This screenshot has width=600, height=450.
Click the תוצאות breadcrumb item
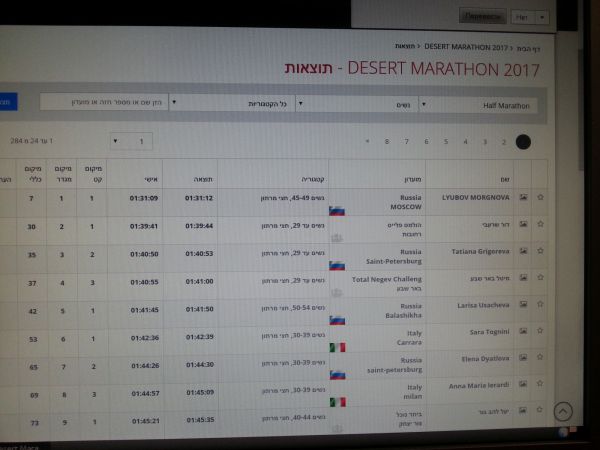tap(405, 46)
